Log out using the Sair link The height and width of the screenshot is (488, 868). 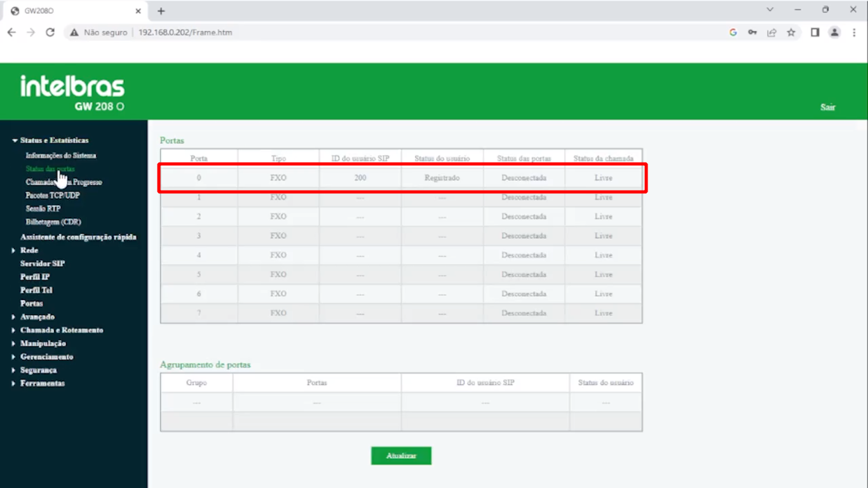pyautogui.click(x=827, y=107)
